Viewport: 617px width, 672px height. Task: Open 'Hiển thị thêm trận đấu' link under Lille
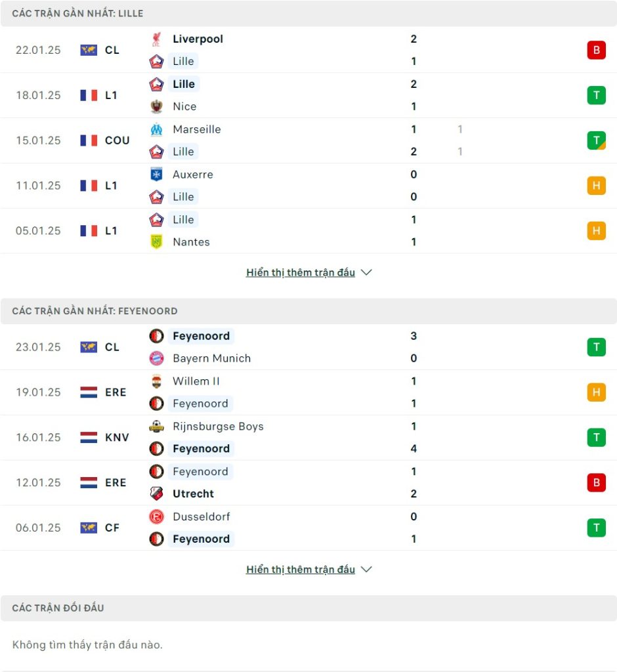click(301, 272)
